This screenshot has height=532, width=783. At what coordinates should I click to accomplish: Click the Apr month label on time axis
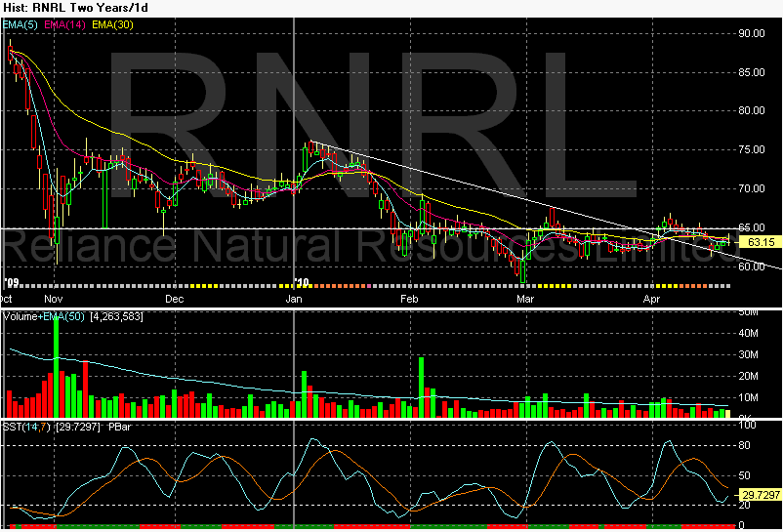pyautogui.click(x=651, y=299)
